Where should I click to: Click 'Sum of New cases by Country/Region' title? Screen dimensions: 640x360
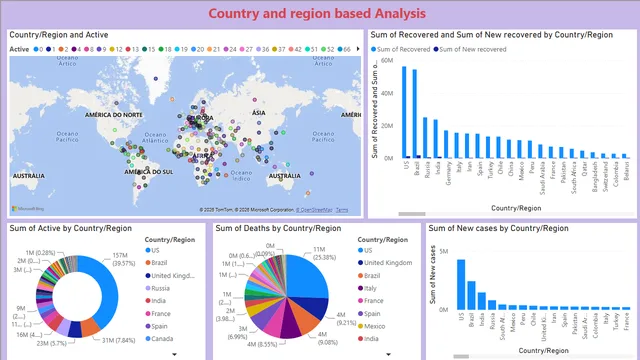click(498, 228)
